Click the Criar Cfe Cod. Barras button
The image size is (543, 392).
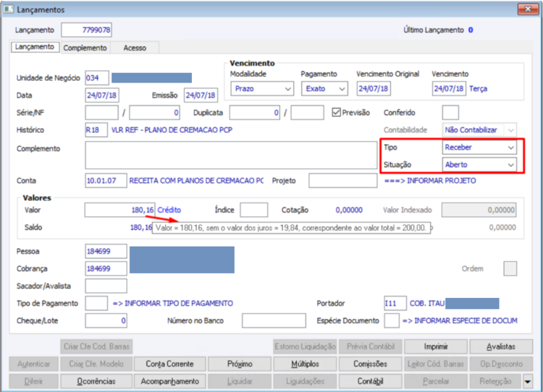[x=96, y=346]
